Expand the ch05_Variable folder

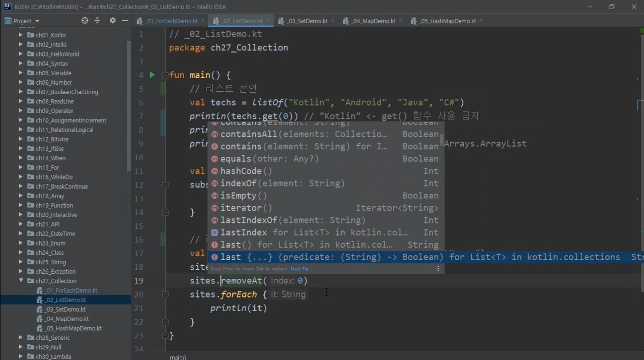click(x=21, y=73)
